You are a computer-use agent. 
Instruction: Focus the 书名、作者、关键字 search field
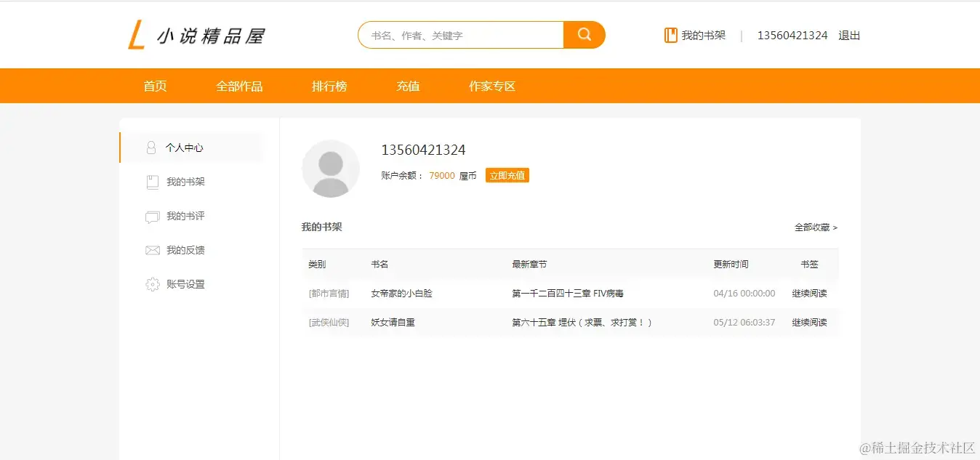pos(461,35)
